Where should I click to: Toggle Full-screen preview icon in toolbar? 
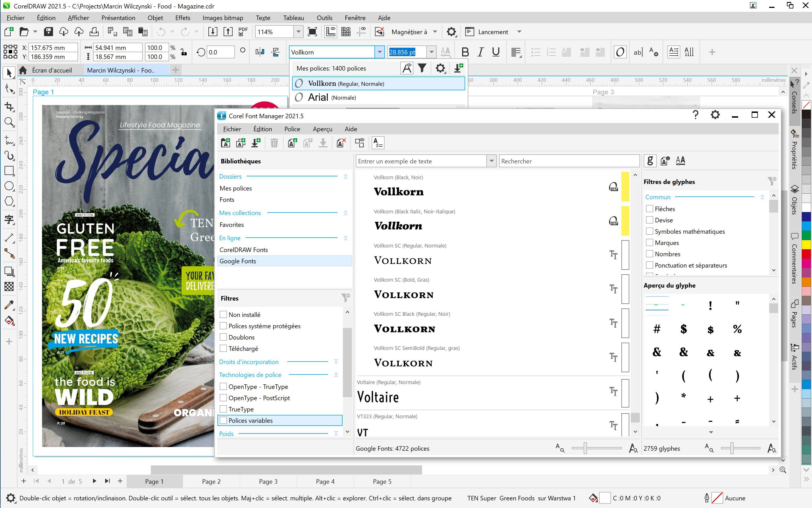[x=312, y=32]
